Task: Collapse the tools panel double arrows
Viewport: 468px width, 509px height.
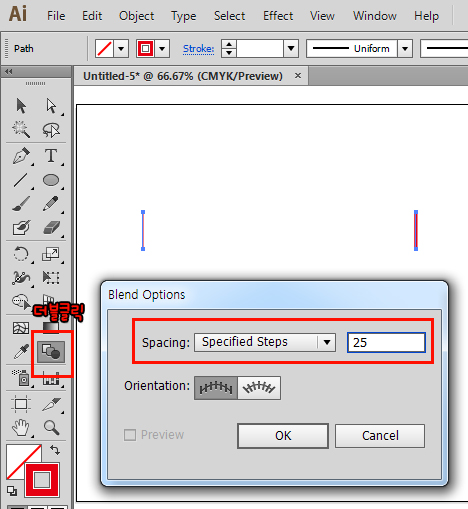Action: pyautogui.click(x=9, y=71)
